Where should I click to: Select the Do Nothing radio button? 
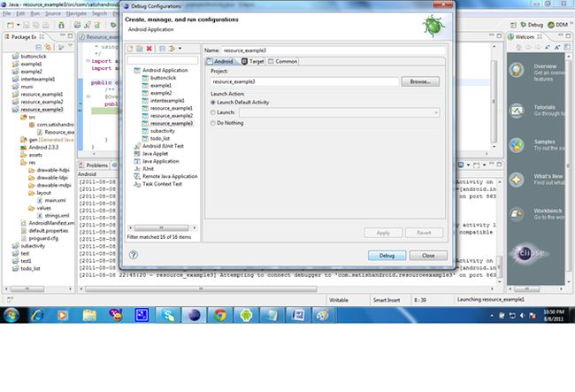[x=212, y=123]
